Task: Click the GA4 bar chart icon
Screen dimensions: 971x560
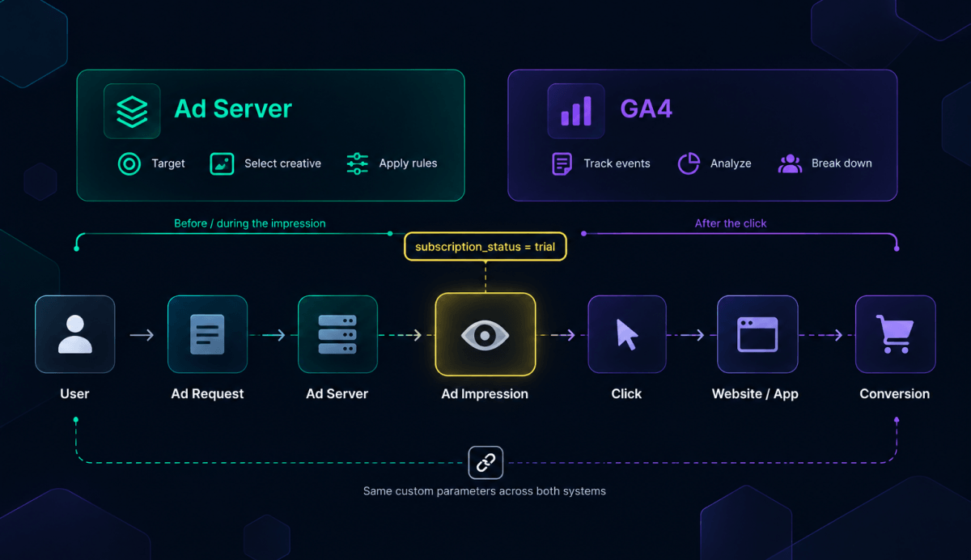Action: pos(576,111)
